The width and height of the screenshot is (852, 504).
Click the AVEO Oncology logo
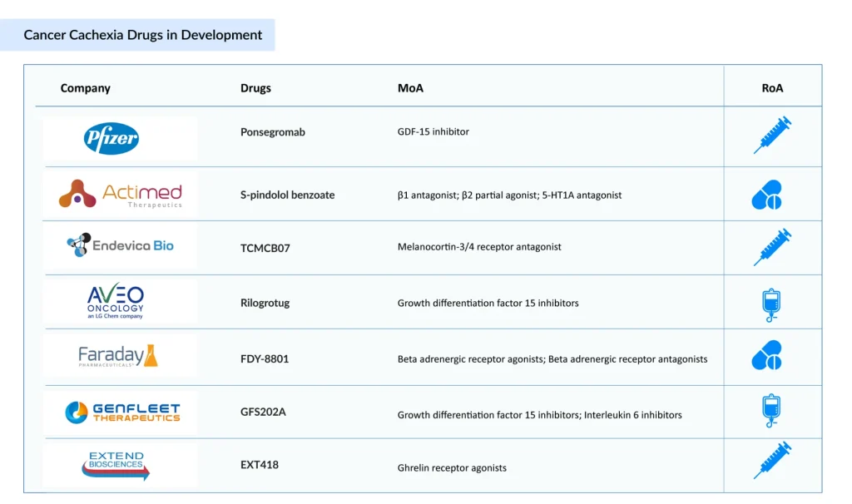[118, 302]
